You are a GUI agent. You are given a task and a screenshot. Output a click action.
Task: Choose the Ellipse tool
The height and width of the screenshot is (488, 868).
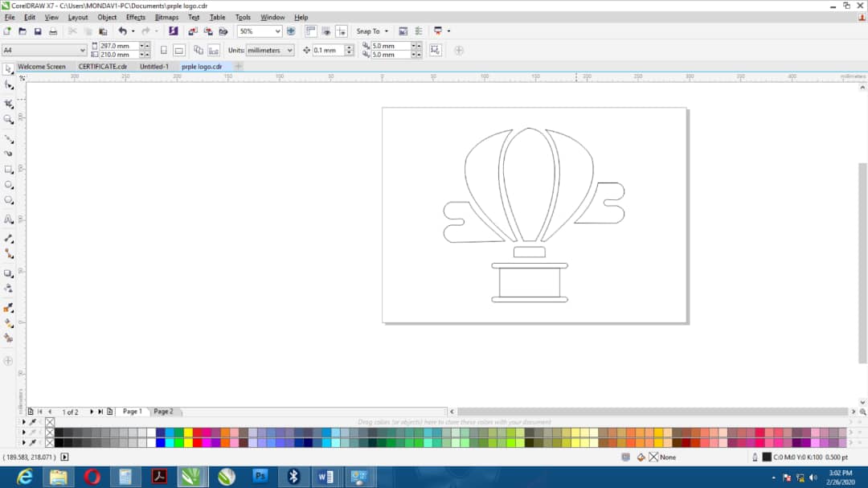pyautogui.click(x=9, y=185)
